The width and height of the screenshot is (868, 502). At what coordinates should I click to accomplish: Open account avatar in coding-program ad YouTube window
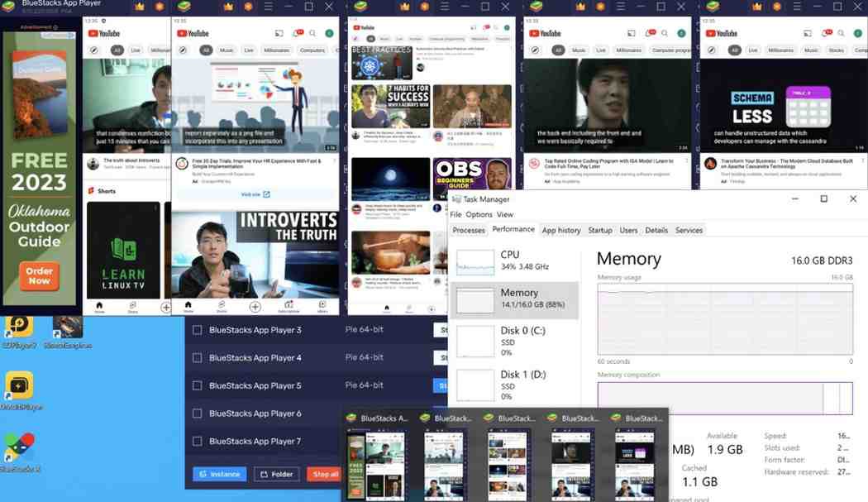[x=681, y=33]
